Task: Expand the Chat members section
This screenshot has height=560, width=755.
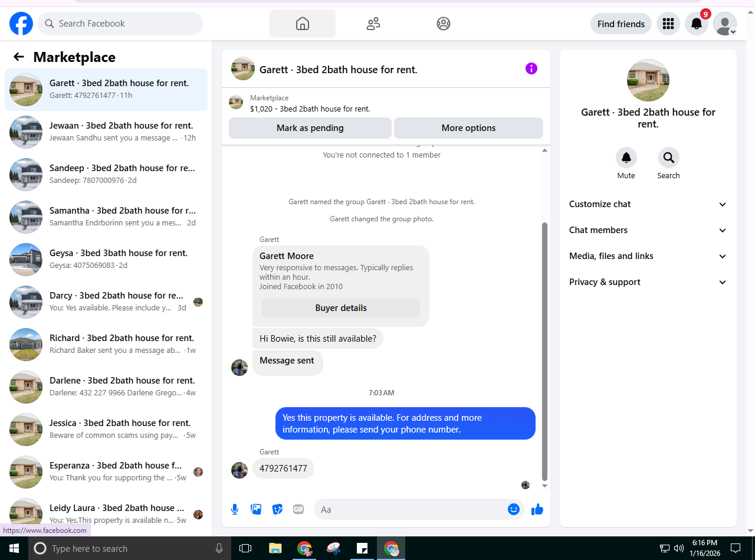Action: (648, 230)
